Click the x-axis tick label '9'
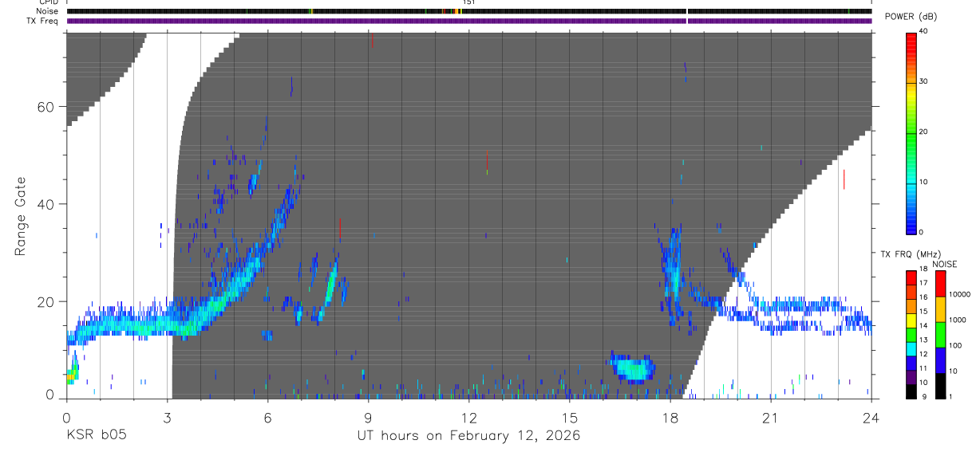The height and width of the screenshot is (452, 980). coord(369,418)
